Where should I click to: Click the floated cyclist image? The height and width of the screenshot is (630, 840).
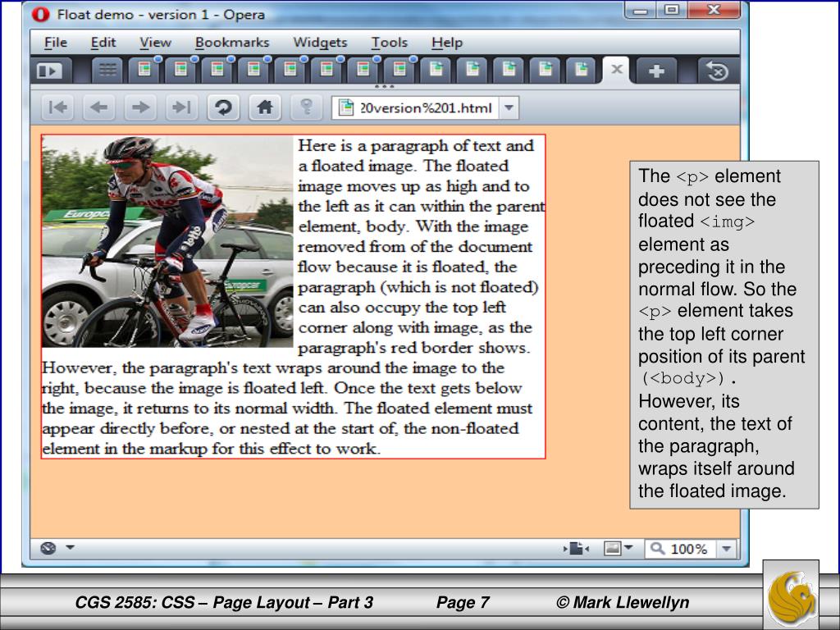[x=167, y=242]
